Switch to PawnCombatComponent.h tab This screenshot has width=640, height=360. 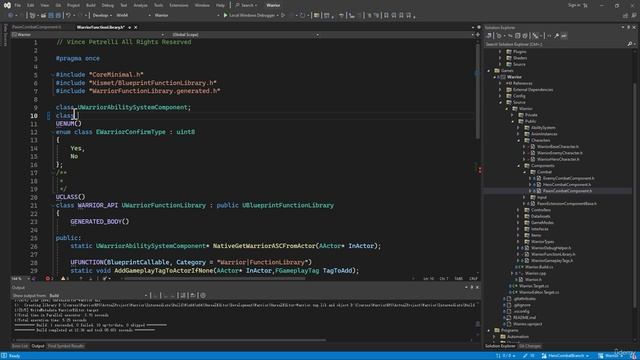36,27
